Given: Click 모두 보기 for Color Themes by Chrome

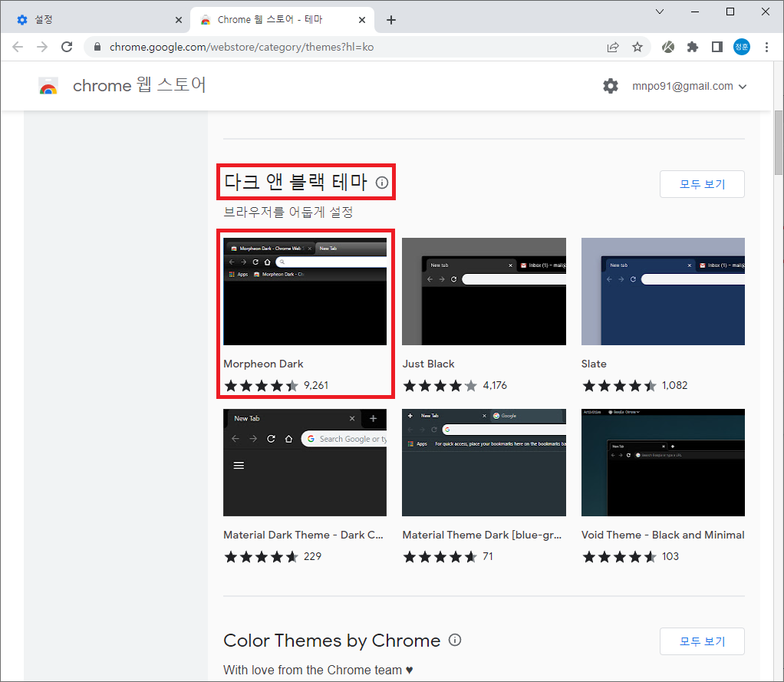Looking at the screenshot, I should pos(702,641).
